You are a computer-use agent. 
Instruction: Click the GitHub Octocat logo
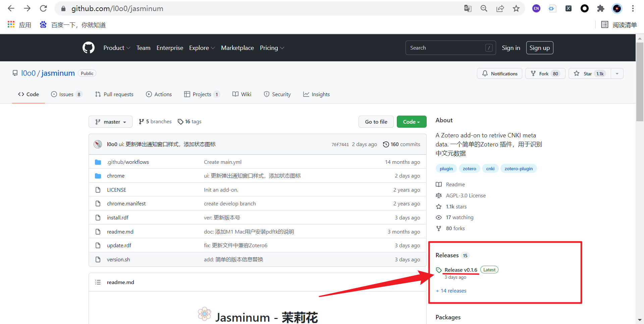point(89,48)
